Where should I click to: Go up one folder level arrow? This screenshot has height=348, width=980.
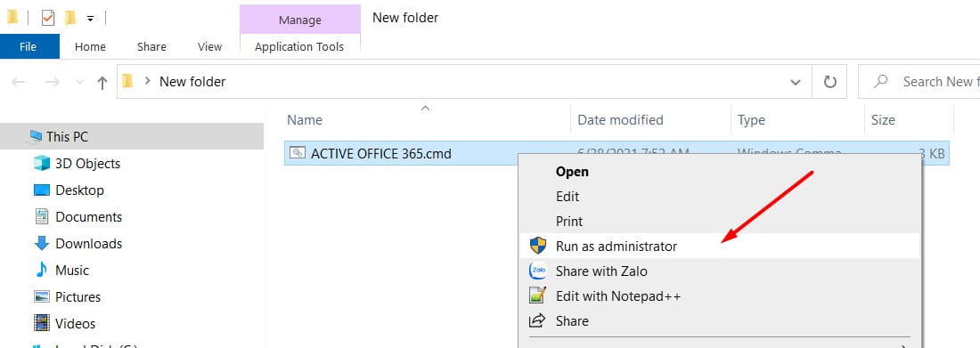tap(102, 82)
